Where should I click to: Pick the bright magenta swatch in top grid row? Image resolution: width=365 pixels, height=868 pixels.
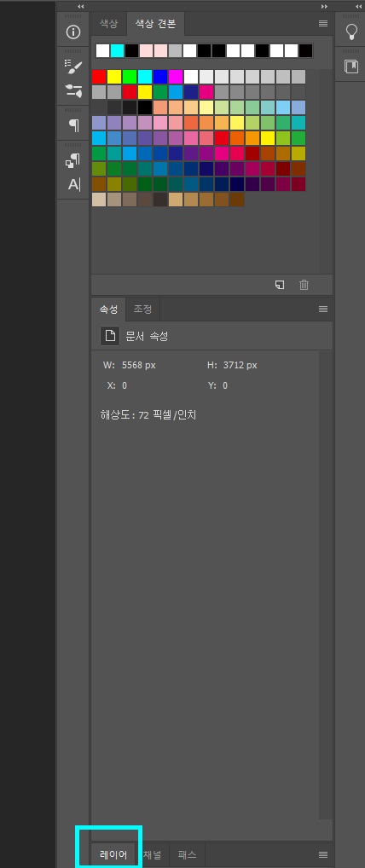[176, 77]
